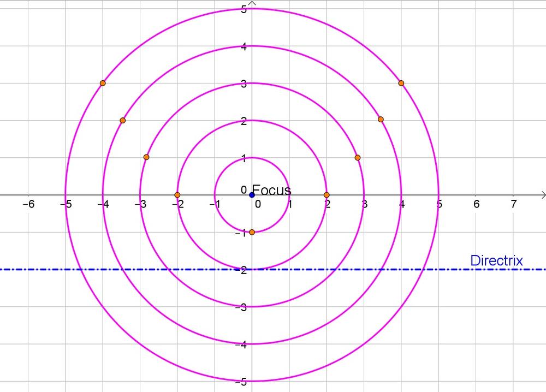Image resolution: width=546 pixels, height=392 pixels.
Task: Select orange point on right at y = 1
Action: [x=358, y=158]
